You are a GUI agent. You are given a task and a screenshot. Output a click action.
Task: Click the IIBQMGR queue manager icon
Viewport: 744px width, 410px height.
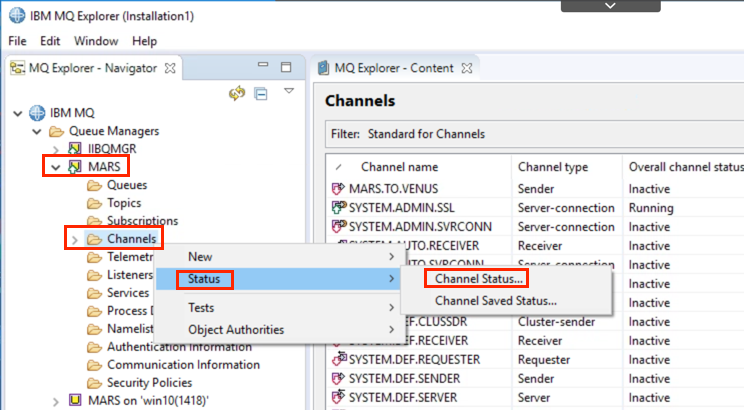pos(74,149)
